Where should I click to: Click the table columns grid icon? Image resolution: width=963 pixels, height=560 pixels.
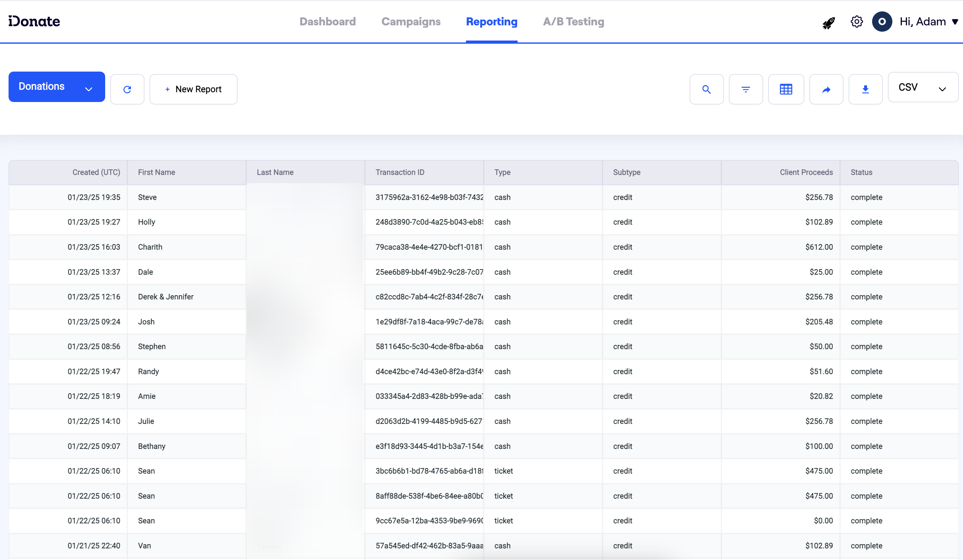(786, 89)
